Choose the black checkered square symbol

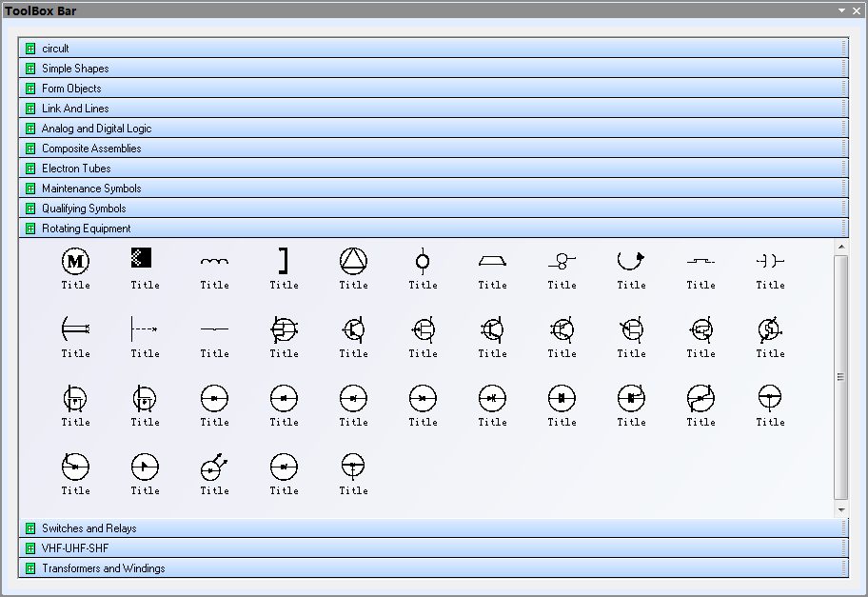[x=145, y=258]
